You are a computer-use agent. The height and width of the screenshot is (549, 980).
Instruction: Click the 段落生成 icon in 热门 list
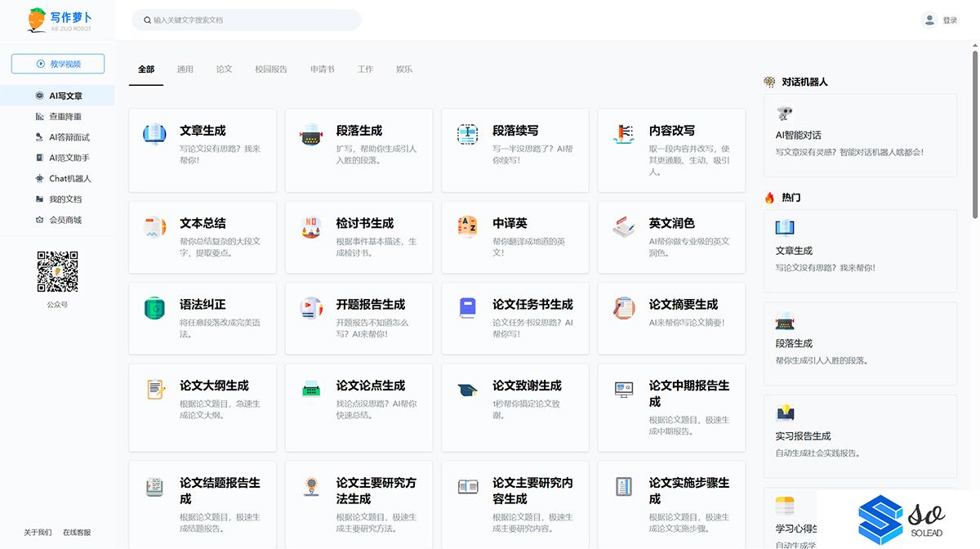click(x=785, y=320)
